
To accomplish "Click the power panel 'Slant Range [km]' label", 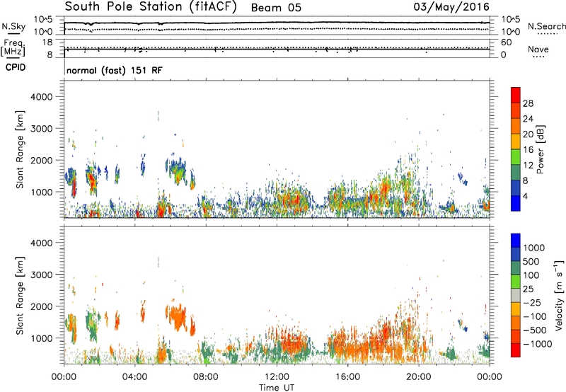I will [x=20, y=149].
